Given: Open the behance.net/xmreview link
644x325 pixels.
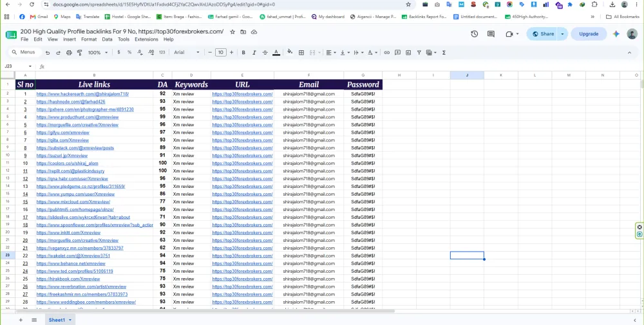Looking at the screenshot, I should pos(71,263).
